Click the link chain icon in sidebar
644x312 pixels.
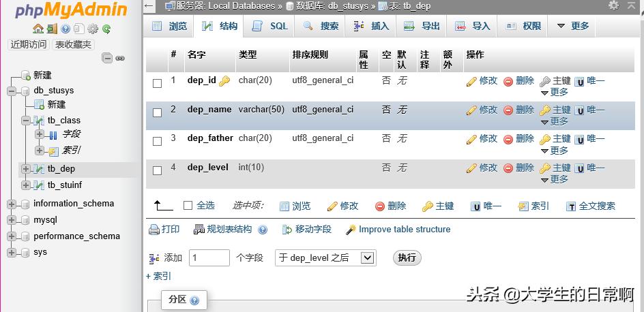[120, 58]
